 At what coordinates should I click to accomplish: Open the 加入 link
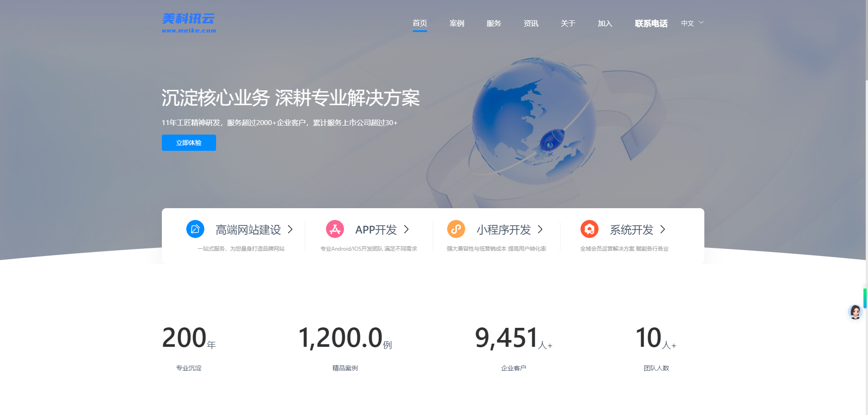(605, 23)
